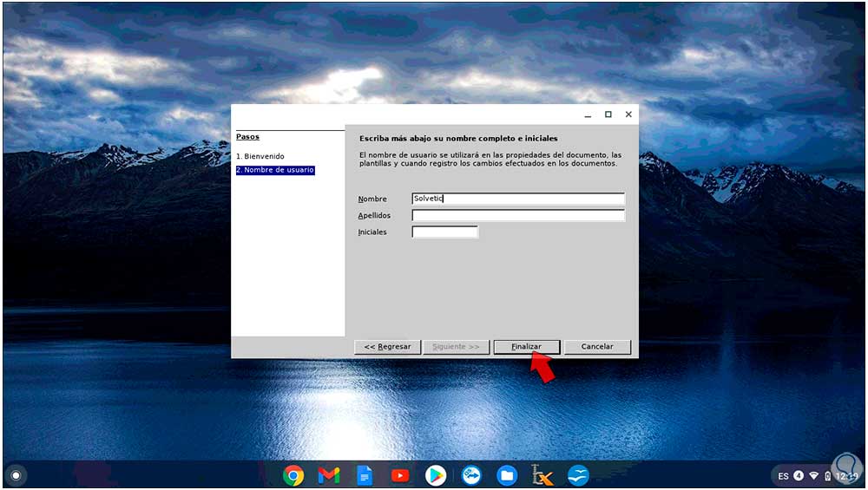Open the blue round messenger shelf icon
The height and width of the screenshot is (490, 868).
pyautogui.click(x=471, y=475)
